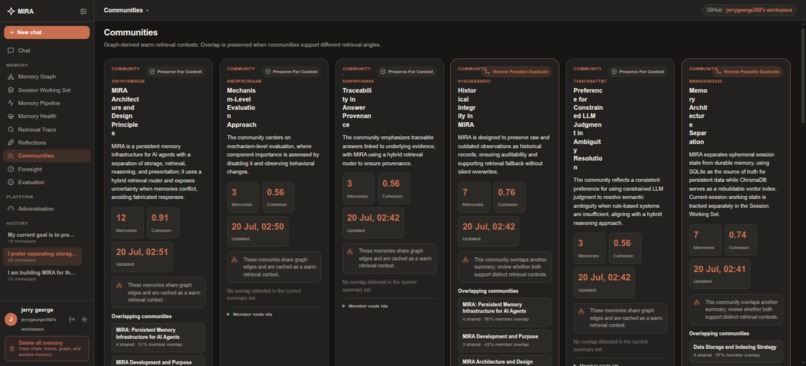
Task: Click the '12' Memories count
Action: (121, 217)
